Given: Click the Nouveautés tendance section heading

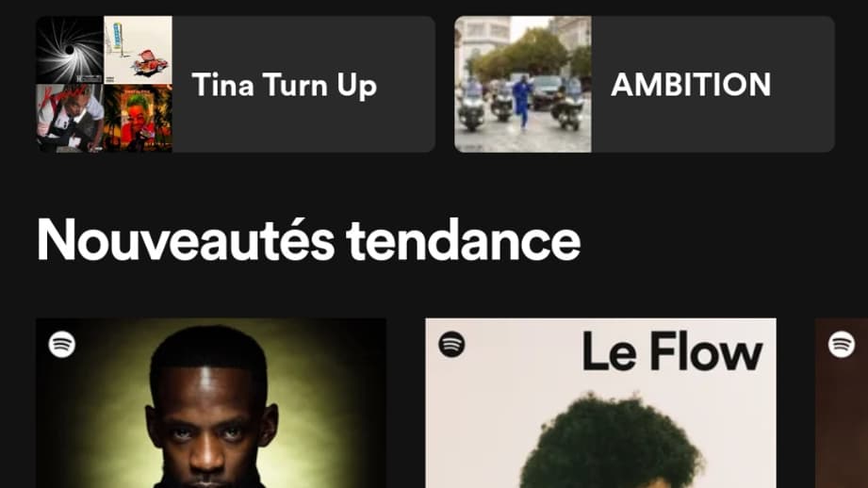Looking at the screenshot, I should coord(308,239).
